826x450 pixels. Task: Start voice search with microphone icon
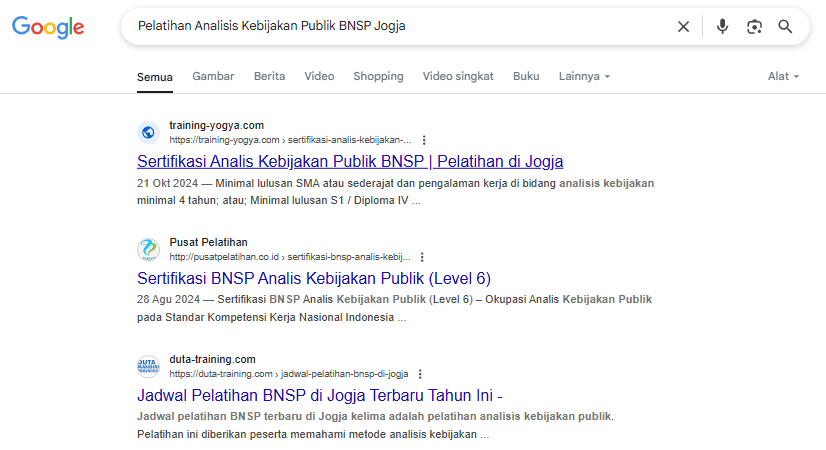tap(722, 26)
